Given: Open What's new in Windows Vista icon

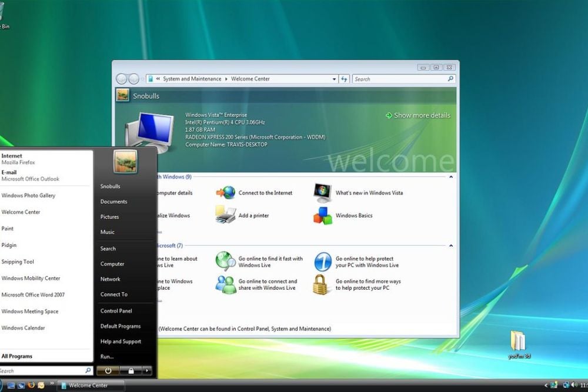Looking at the screenshot, I should point(322,193).
